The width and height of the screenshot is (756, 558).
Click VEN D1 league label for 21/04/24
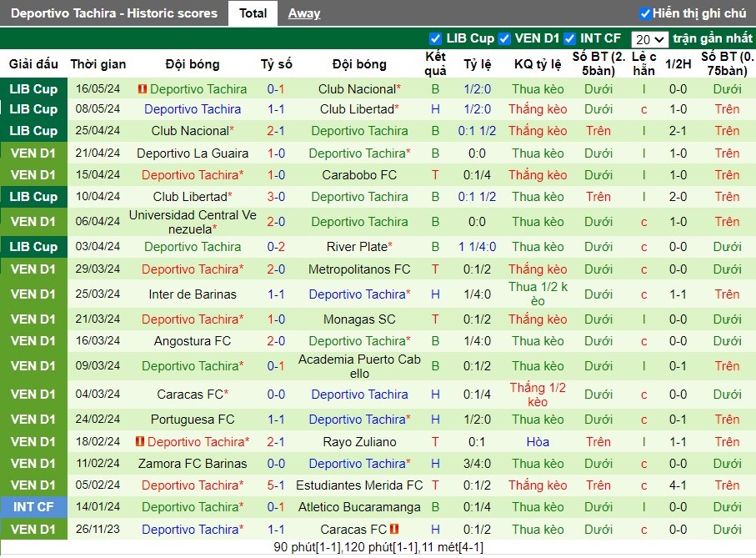(33, 153)
